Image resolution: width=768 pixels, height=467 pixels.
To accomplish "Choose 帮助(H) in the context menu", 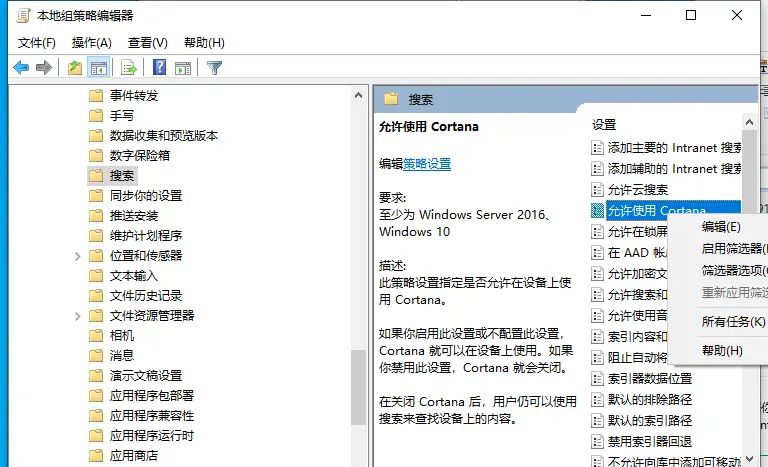I will (x=722, y=351).
